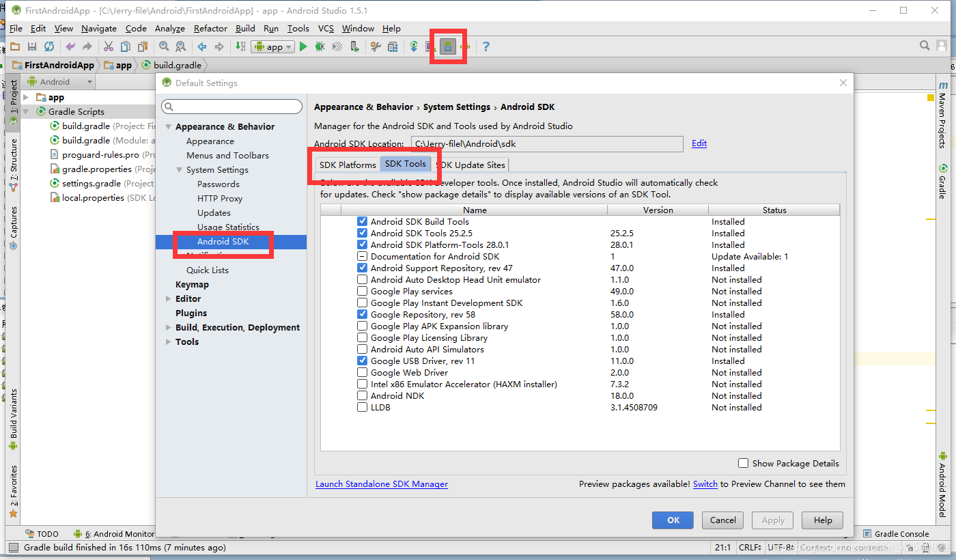Collapse Appearance & Behavior settings group
The image size is (956, 560).
pos(169,127)
